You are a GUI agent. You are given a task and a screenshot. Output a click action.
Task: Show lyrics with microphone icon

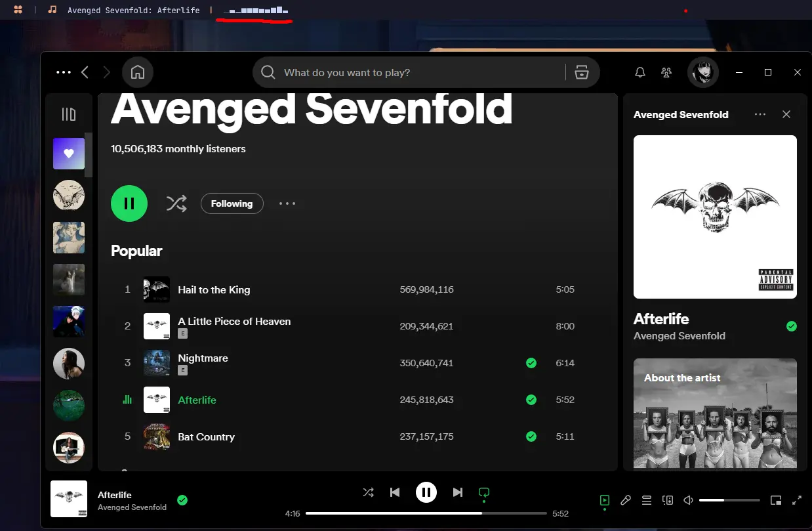pyautogui.click(x=626, y=501)
